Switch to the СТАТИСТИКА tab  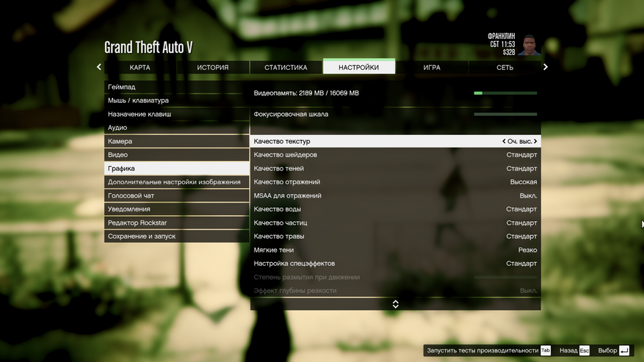[286, 68]
